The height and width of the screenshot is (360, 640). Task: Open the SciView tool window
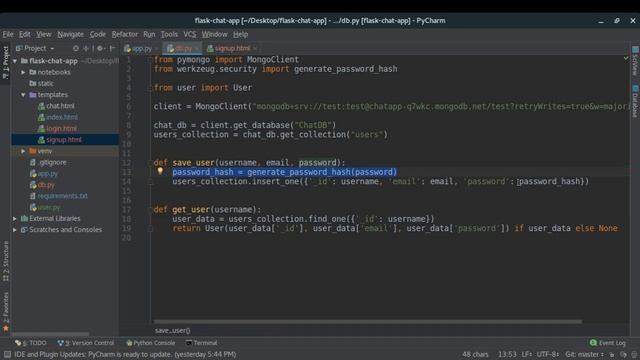pyautogui.click(x=635, y=61)
